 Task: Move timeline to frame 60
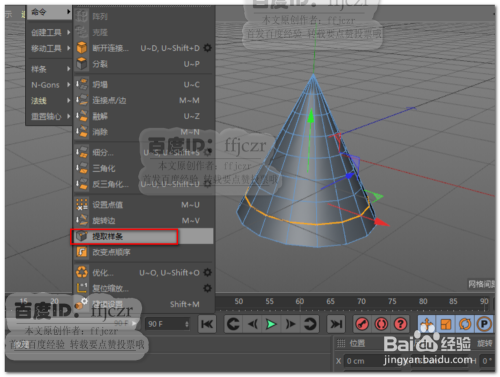(300, 301)
